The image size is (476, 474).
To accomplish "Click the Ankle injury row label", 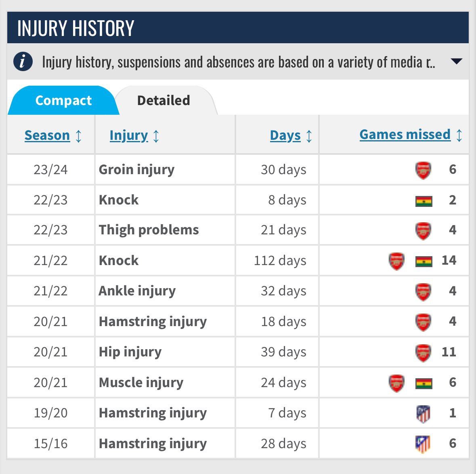I will (x=137, y=291).
